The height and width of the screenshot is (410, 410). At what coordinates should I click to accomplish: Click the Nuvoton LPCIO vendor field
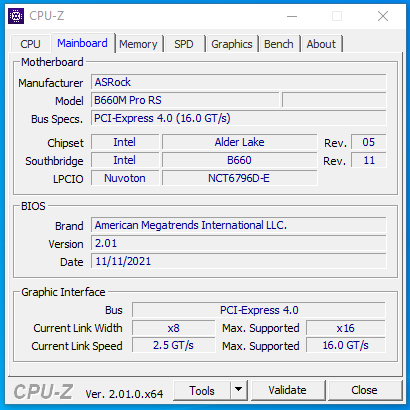pyautogui.click(x=125, y=178)
